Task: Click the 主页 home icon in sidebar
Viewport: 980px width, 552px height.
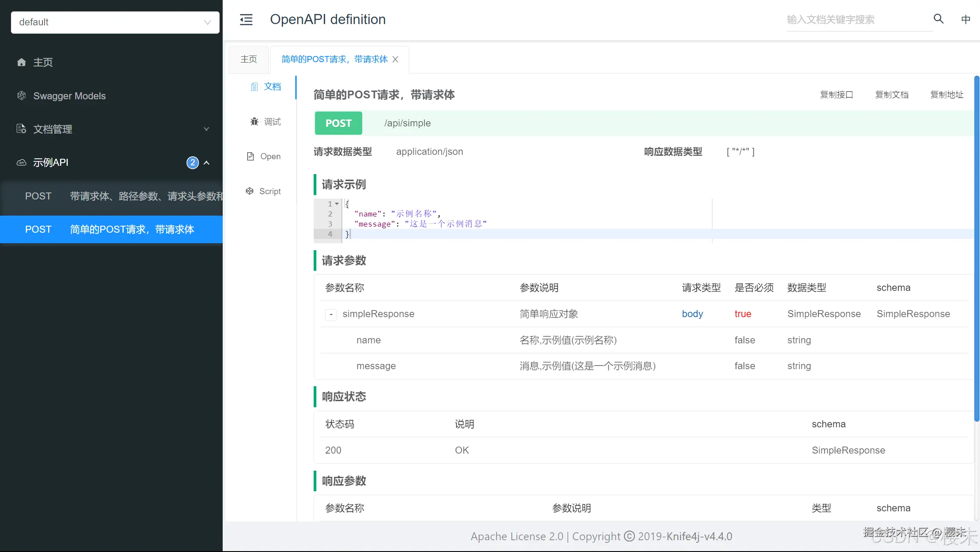Action: click(21, 62)
